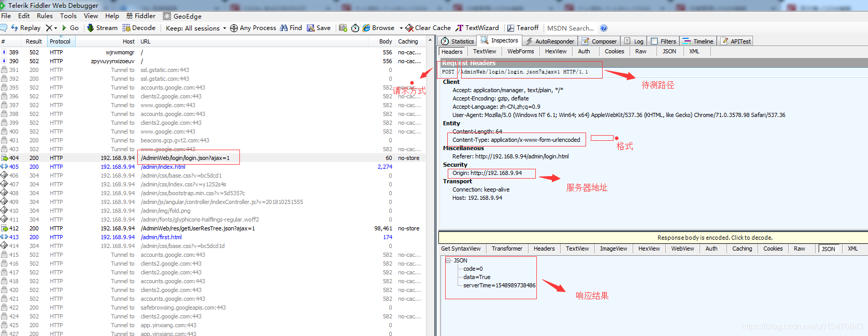
Task: Select session 412 row icon
Action: pos(4,228)
